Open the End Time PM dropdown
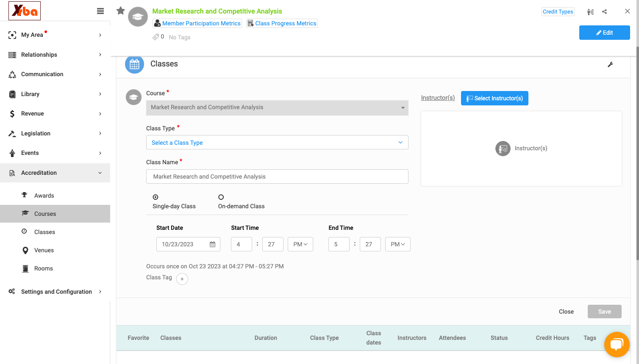This screenshot has height=364, width=639. pos(398,244)
